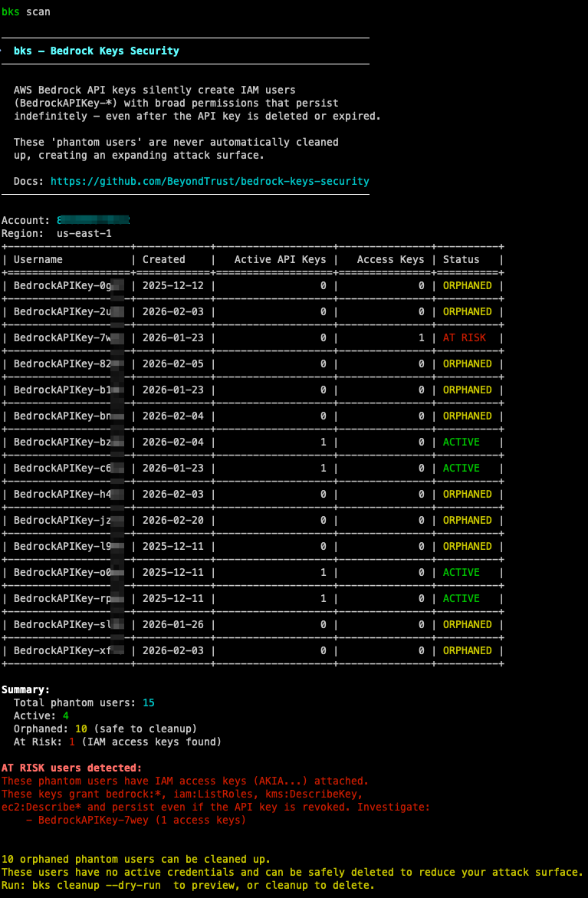This screenshot has width=588, height=898.
Task: Click the 'Orphaned: 10 (safe to cleanup)' line
Action: click(x=105, y=729)
